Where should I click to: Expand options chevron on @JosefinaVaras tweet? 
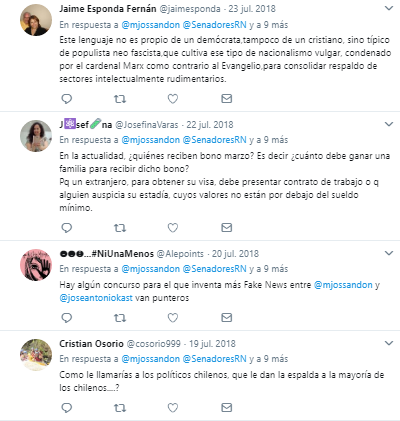[389, 124]
